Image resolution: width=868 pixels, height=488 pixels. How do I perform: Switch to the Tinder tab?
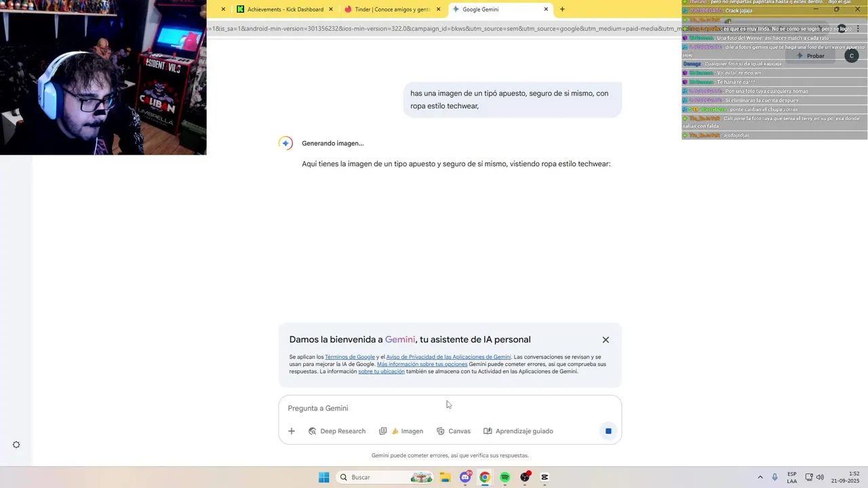pyautogui.click(x=393, y=9)
